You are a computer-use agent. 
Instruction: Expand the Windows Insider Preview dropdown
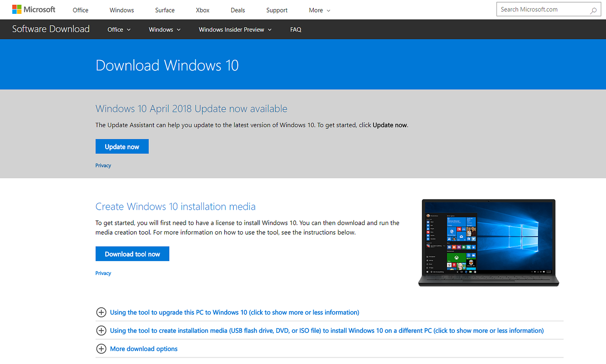coord(235,29)
